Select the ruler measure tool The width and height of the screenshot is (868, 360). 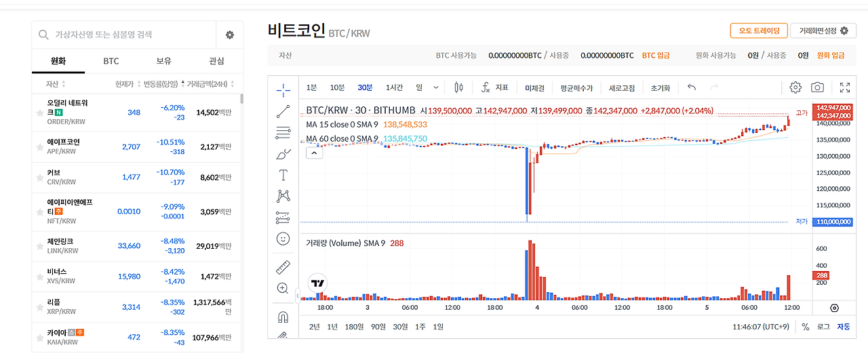[283, 268]
